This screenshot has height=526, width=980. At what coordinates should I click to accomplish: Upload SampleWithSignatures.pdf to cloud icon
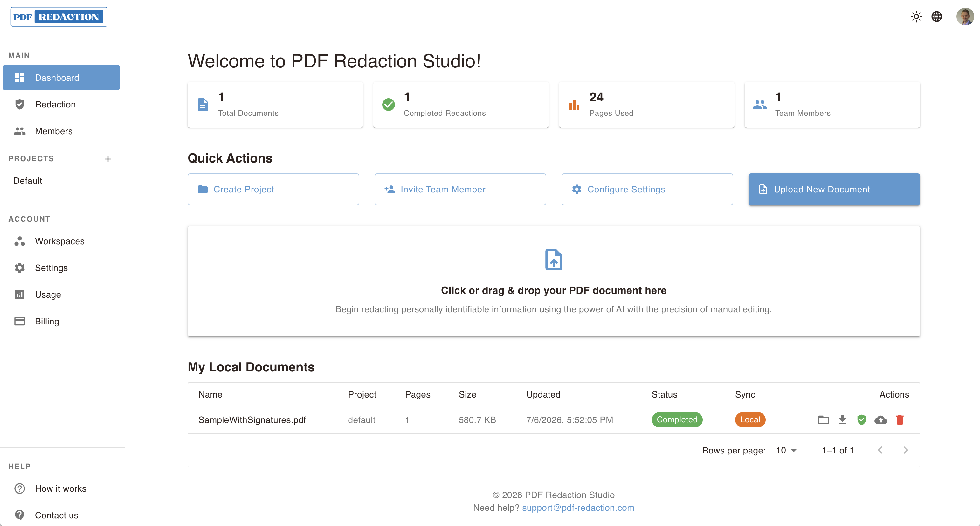click(881, 420)
